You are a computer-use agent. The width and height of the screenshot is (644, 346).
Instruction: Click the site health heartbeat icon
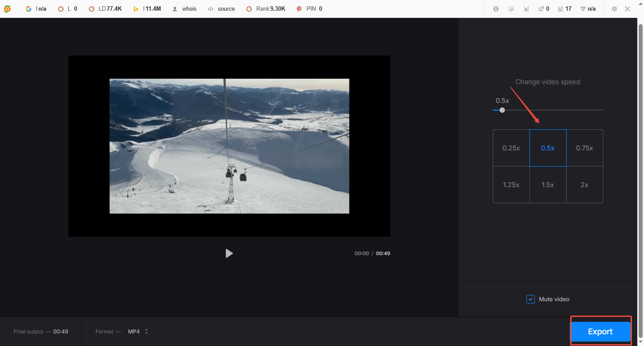pyautogui.click(x=588, y=9)
